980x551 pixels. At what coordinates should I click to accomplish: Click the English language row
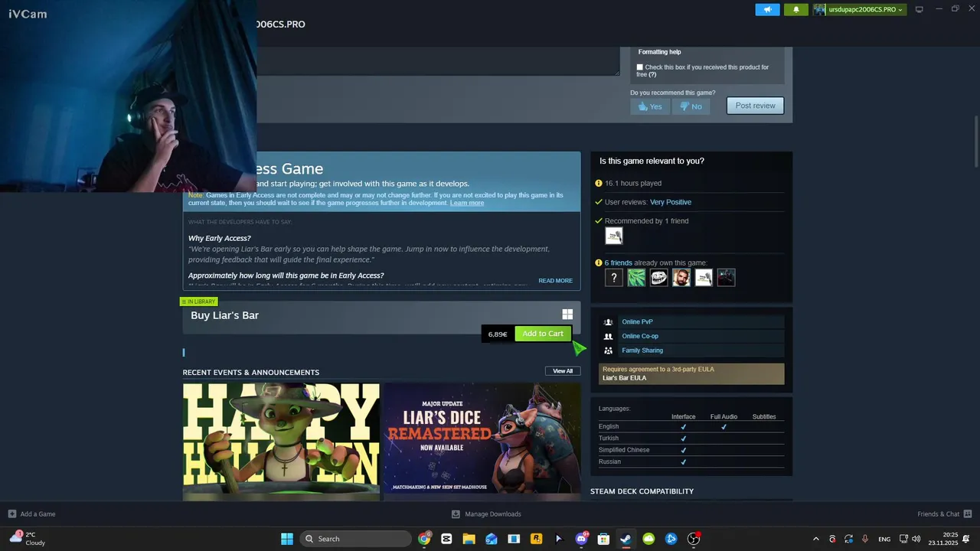tap(691, 427)
